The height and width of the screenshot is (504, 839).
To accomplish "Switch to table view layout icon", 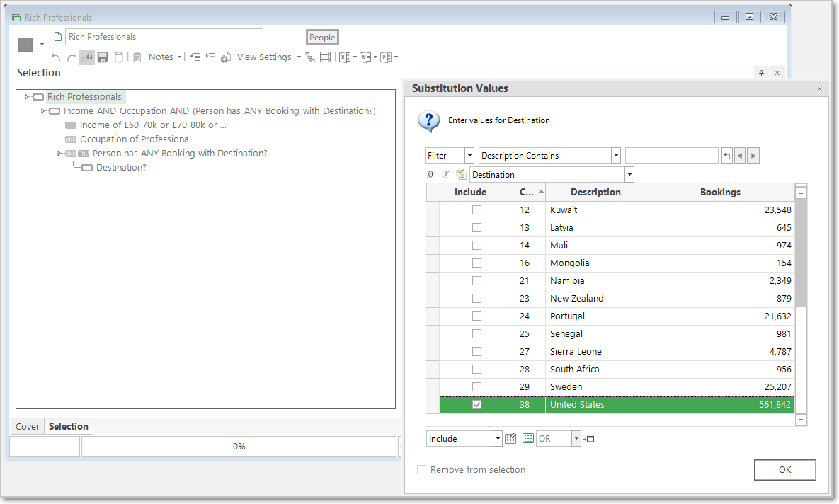I will 325,57.
